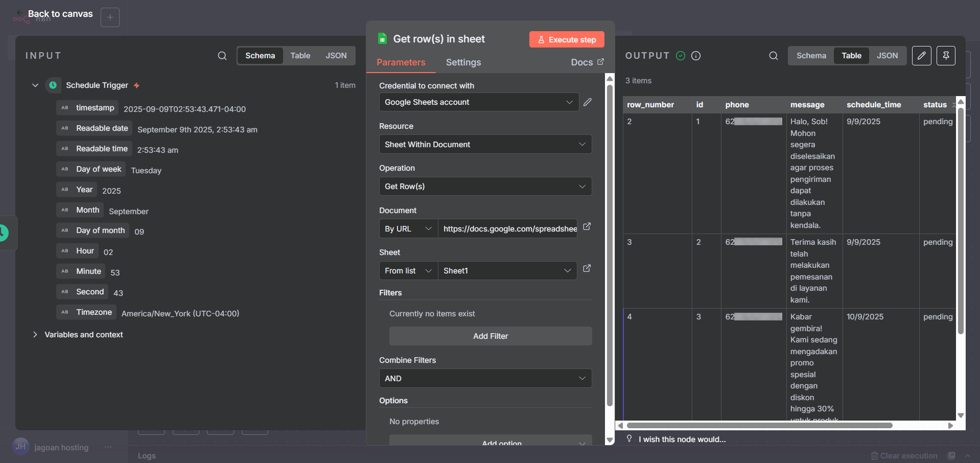Click the Logs panel label
Viewport: 980px width, 463px height.
coord(147,456)
